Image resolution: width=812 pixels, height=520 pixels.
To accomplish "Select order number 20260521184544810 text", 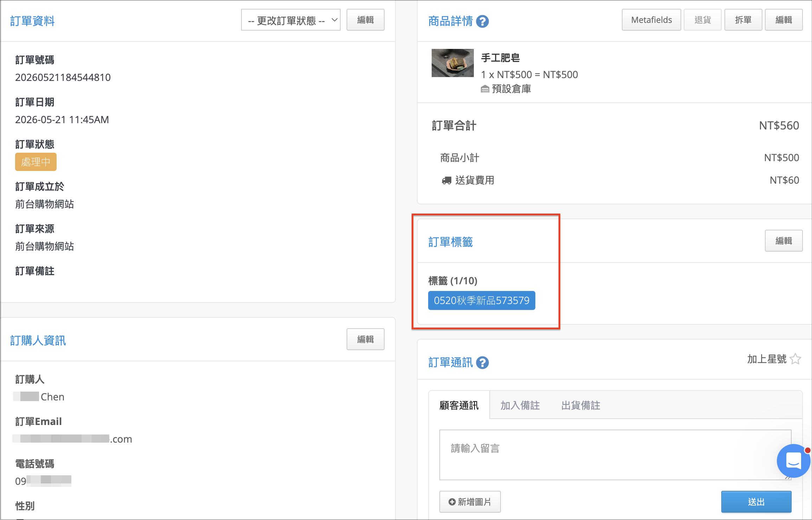I will coord(63,77).
